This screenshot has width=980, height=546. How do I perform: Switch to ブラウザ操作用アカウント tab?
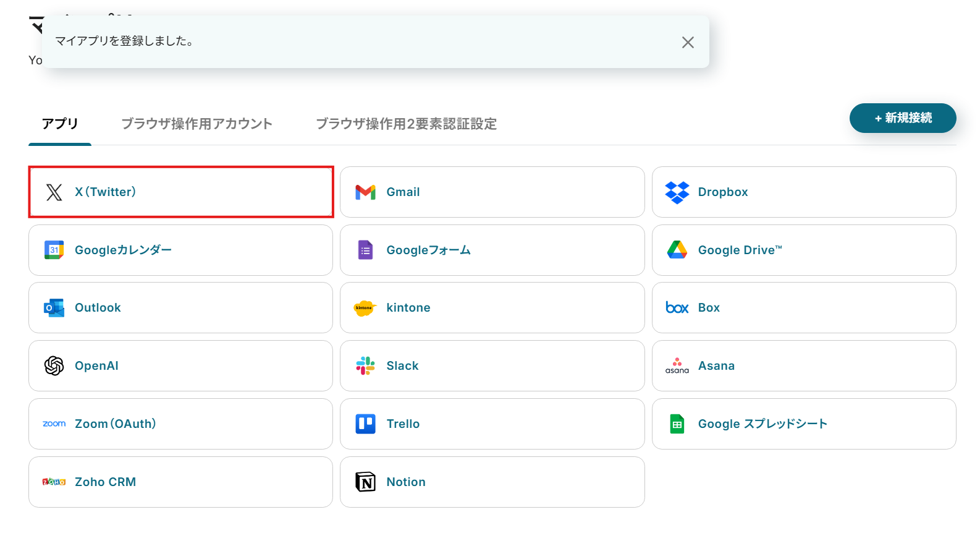(x=196, y=124)
